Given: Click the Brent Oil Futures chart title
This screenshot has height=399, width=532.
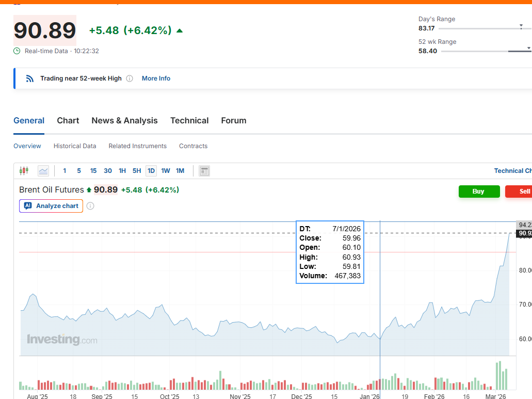Looking at the screenshot, I should [51, 189].
